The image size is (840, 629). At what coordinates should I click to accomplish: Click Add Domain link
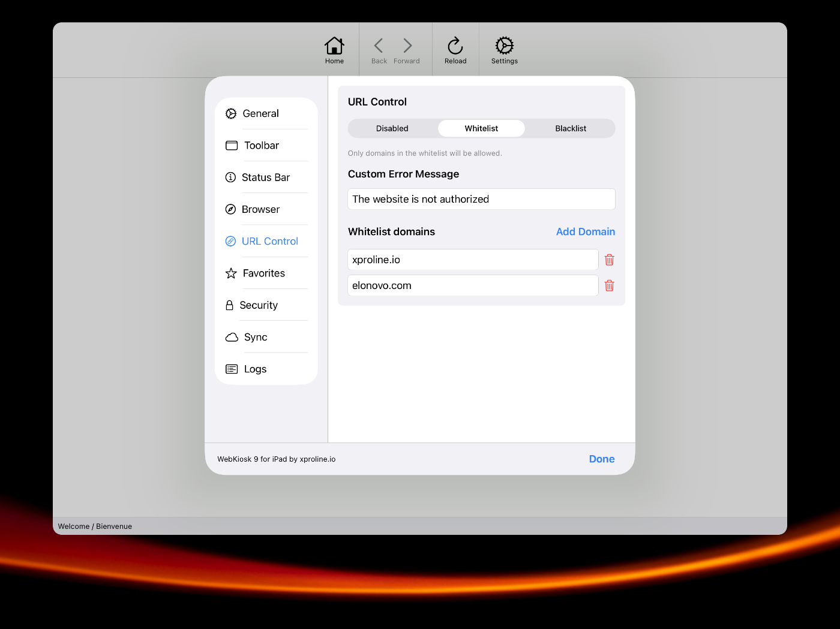[x=585, y=232]
